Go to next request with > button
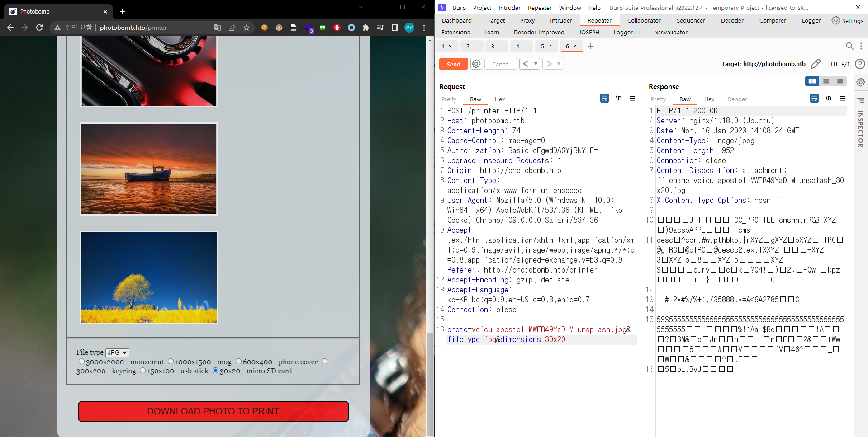 (x=549, y=64)
